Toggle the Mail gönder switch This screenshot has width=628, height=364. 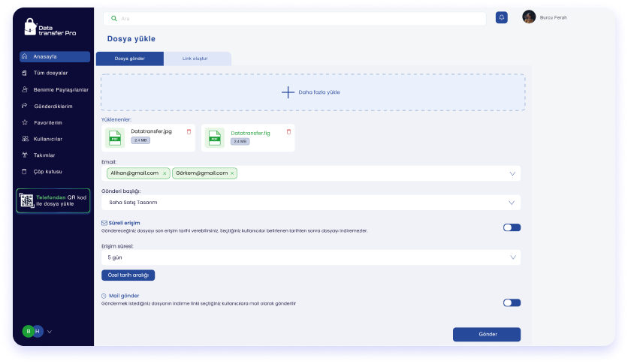512,302
